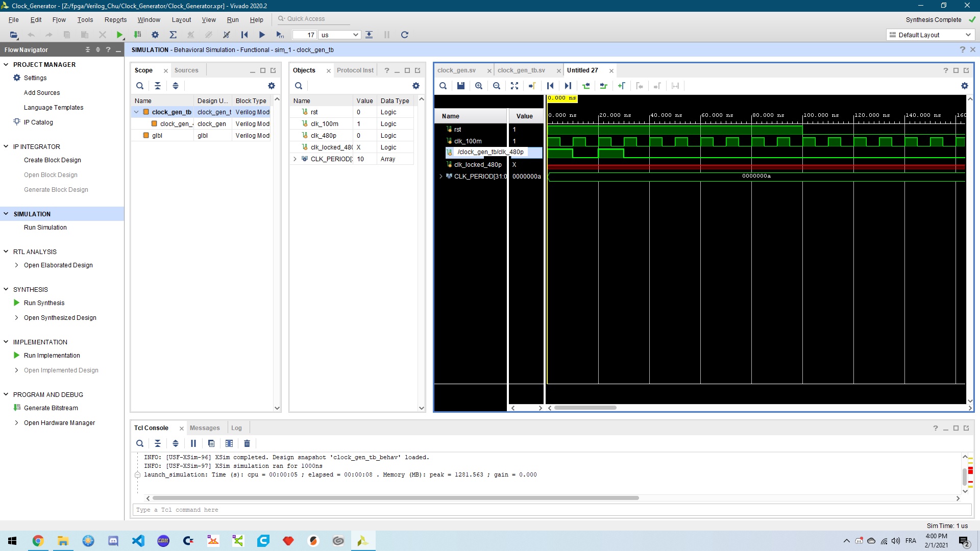
Task: Expand CLK_PERIOD array in Objects
Action: (x=295, y=159)
